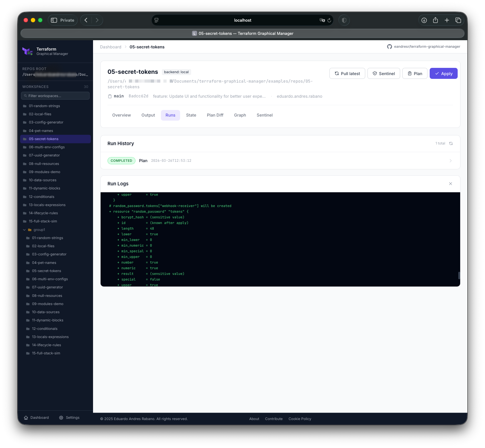Image resolution: width=485 pixels, height=448 pixels.
Task: Select the Runs tab
Action: click(170, 115)
